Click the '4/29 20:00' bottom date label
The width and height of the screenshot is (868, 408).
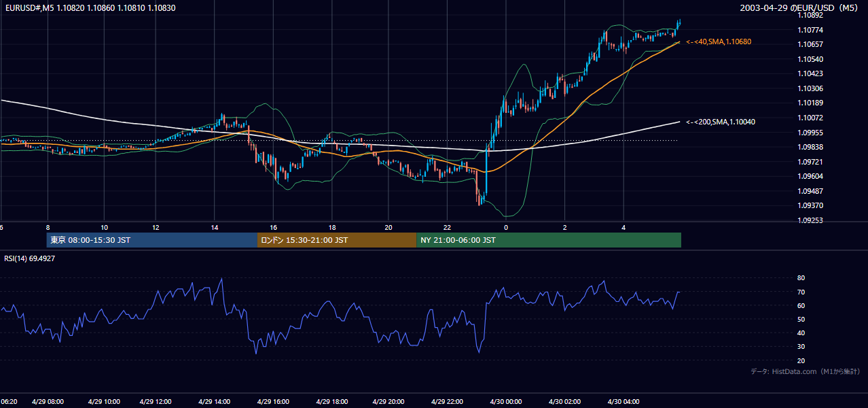tap(388, 401)
